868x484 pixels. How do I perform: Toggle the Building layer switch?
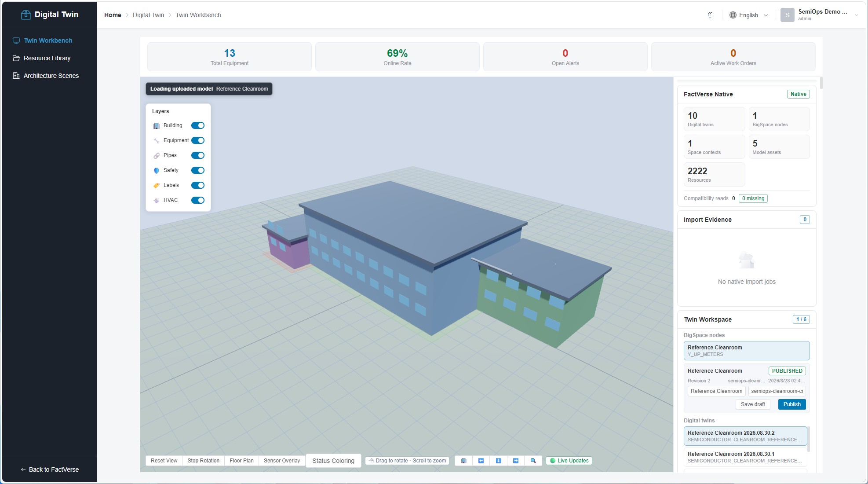(198, 125)
